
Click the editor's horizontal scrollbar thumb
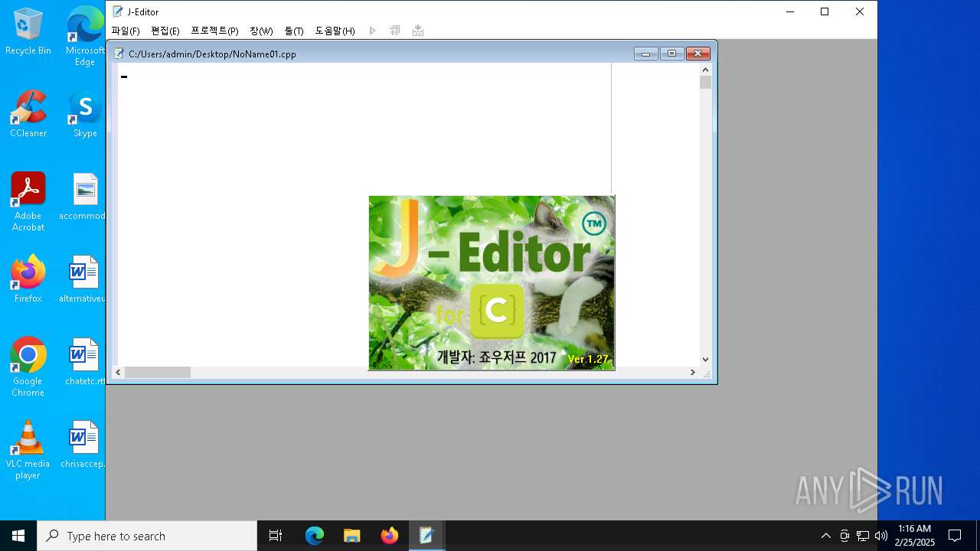coord(158,373)
